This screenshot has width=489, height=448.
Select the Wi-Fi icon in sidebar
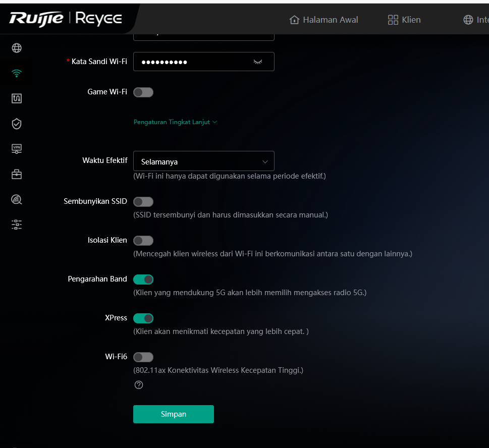[17, 74]
